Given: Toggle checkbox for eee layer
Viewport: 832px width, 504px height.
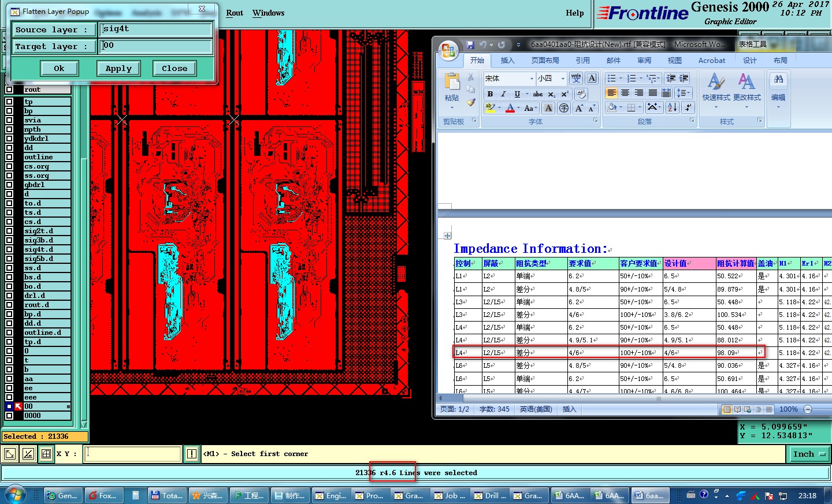Looking at the screenshot, I should 9,397.
